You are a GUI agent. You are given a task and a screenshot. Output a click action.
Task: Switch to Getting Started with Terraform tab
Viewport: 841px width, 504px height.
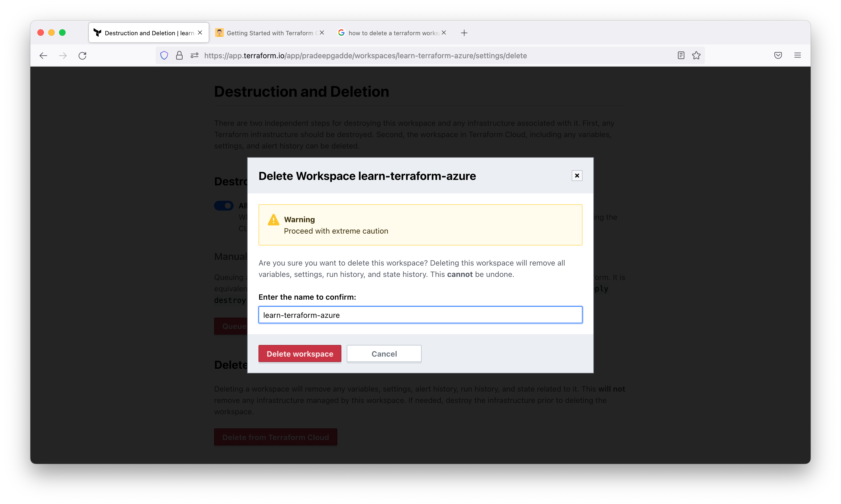(x=270, y=33)
